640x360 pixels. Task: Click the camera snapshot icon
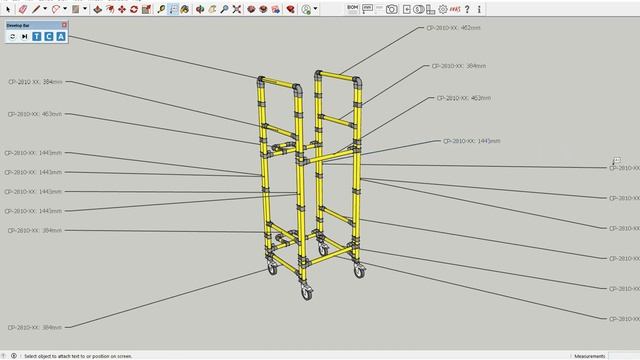click(x=391, y=9)
